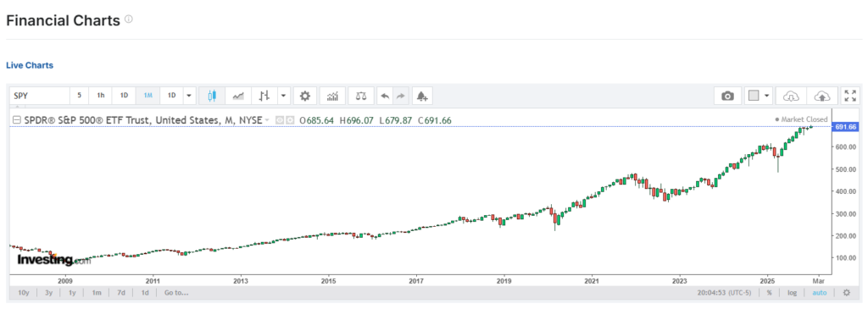This screenshot has height=309, width=868.
Task: Toggle the auto scale
Action: [820, 292]
